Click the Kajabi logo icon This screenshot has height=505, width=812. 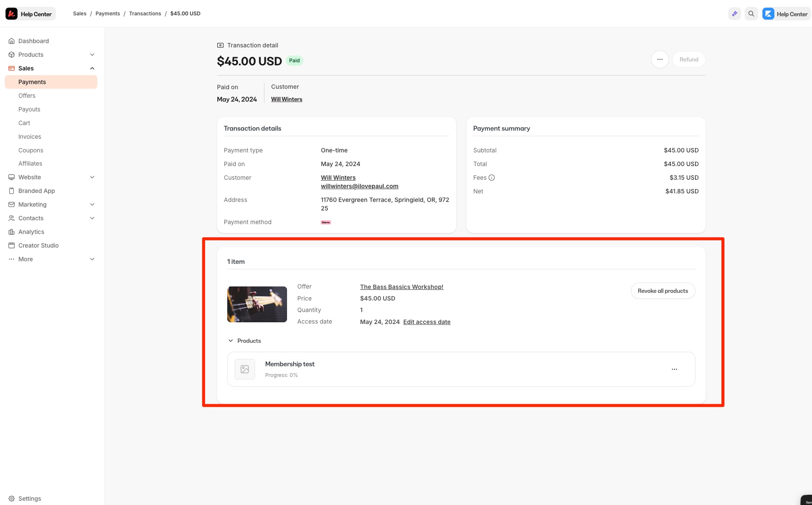coord(12,14)
